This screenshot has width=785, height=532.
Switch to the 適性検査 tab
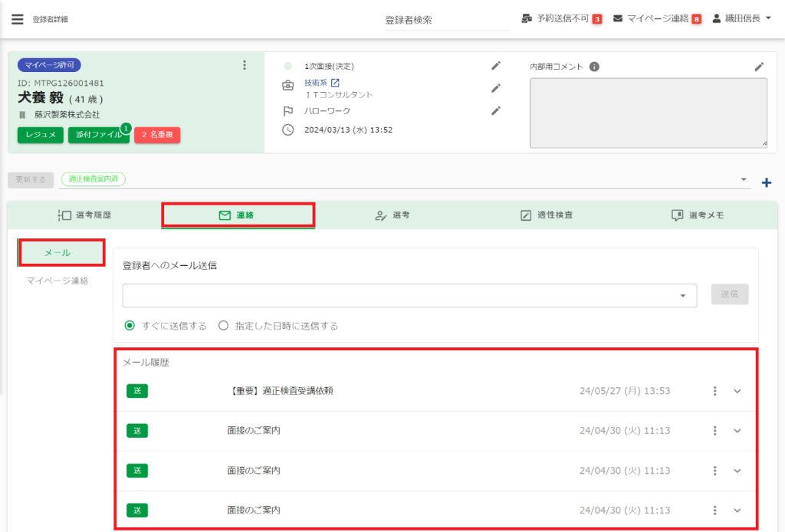[x=546, y=215]
